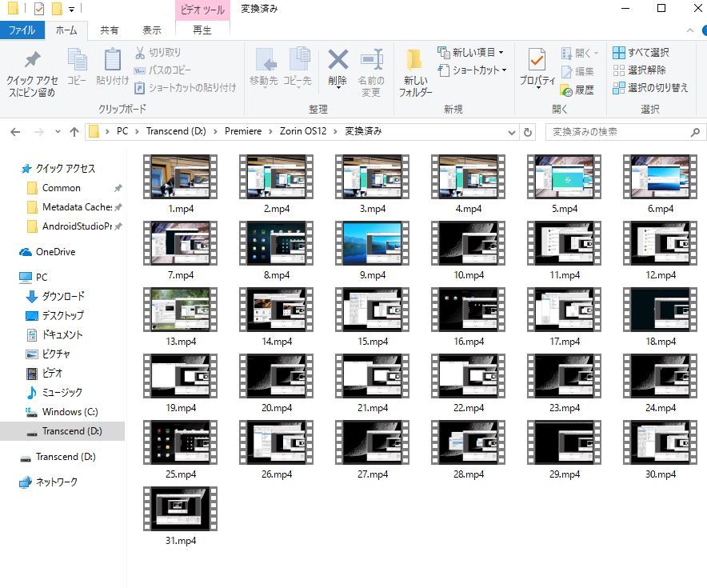Click Invert selection in ribbon
The width and height of the screenshot is (707, 588).
[x=650, y=88]
